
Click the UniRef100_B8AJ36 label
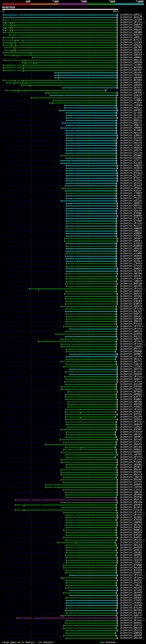tap(131, 60)
